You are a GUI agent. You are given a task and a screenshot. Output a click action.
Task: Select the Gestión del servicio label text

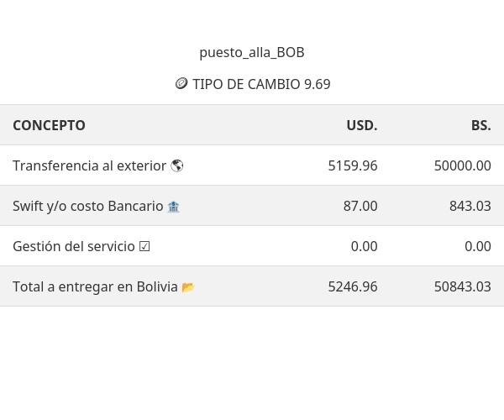pyautogui.click(x=74, y=246)
